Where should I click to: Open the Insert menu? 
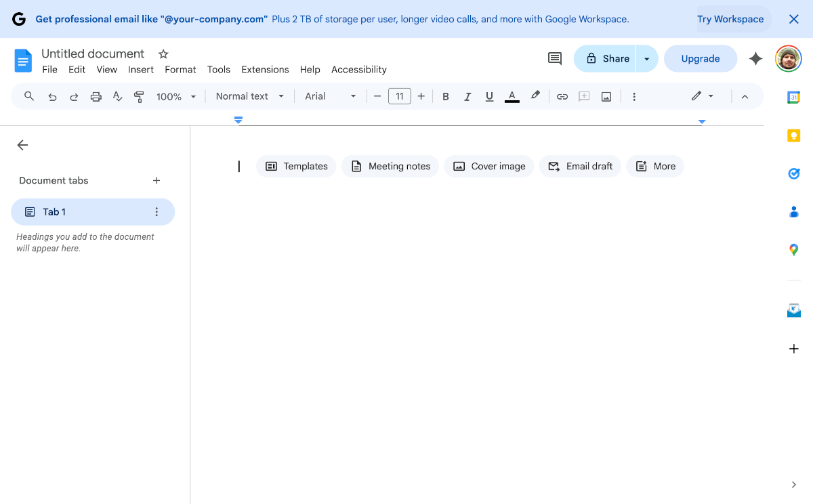click(141, 70)
